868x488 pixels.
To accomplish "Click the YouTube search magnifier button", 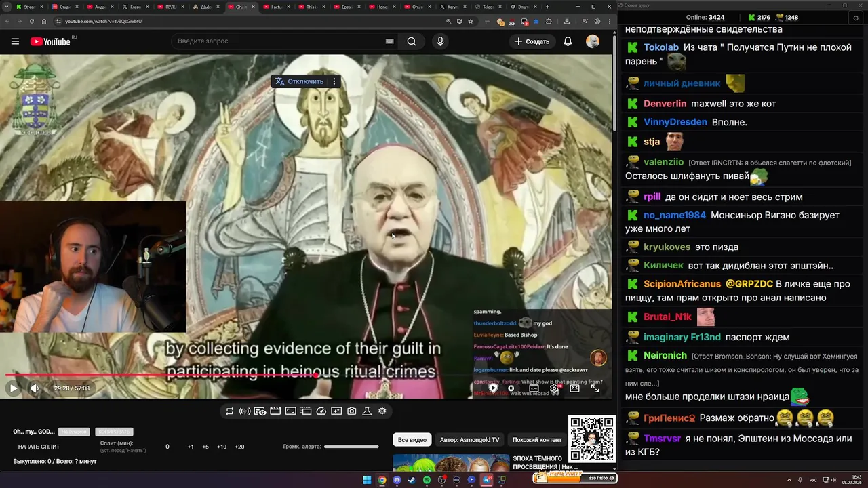I will click(412, 41).
